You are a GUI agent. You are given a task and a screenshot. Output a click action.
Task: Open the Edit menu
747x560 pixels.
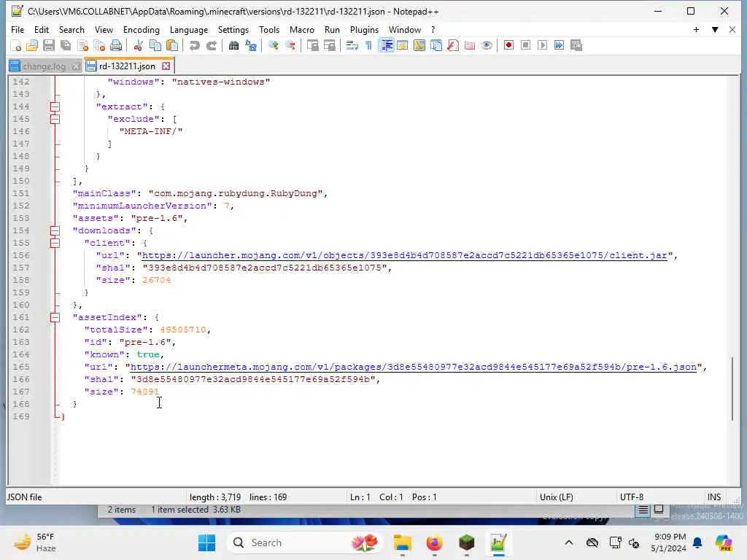[42, 29]
